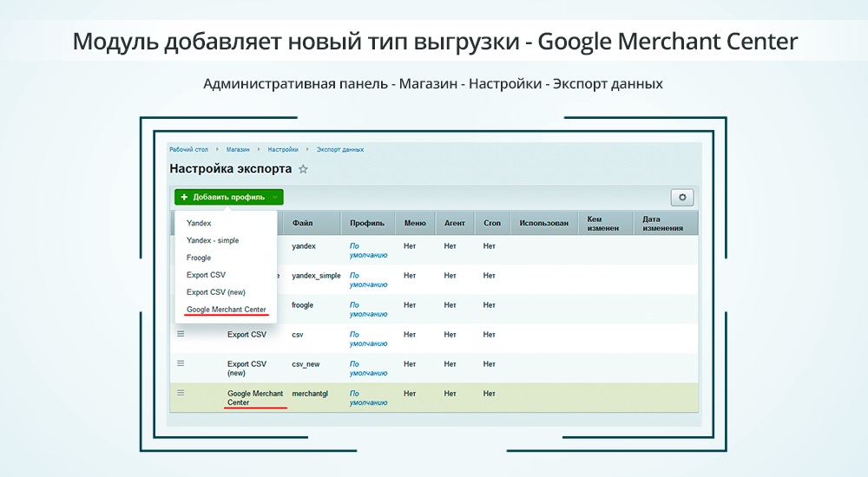
Task: Click the Добавить профиль green button
Action: pyautogui.click(x=228, y=197)
